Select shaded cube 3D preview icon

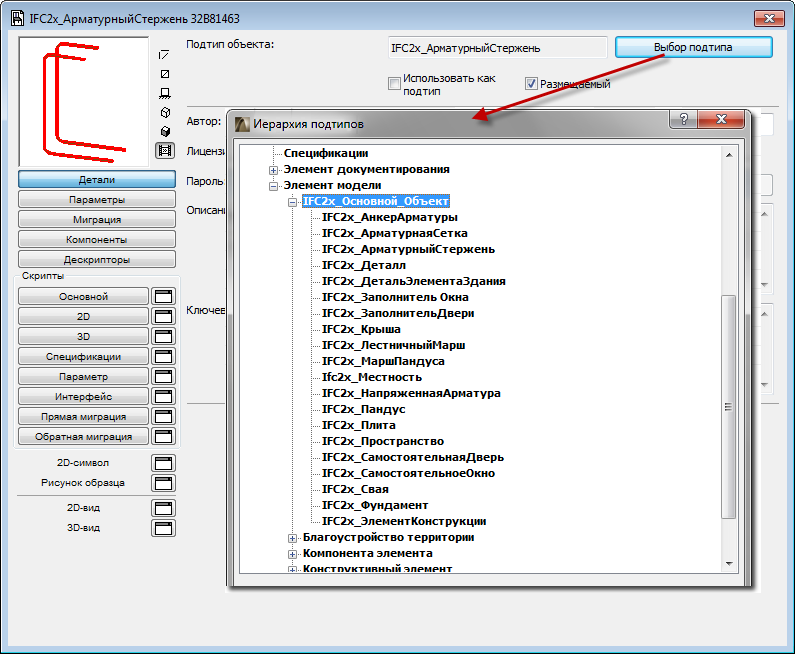[x=165, y=131]
